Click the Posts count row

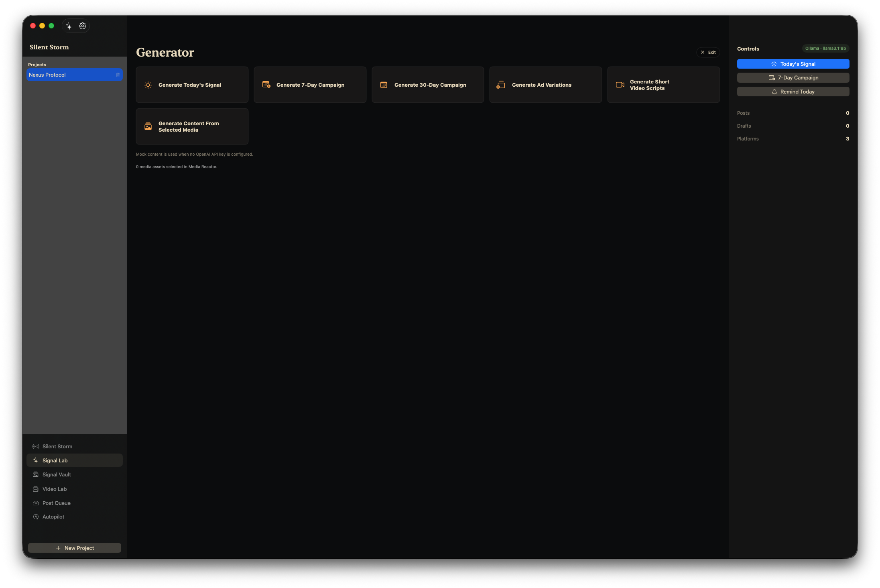[793, 113]
